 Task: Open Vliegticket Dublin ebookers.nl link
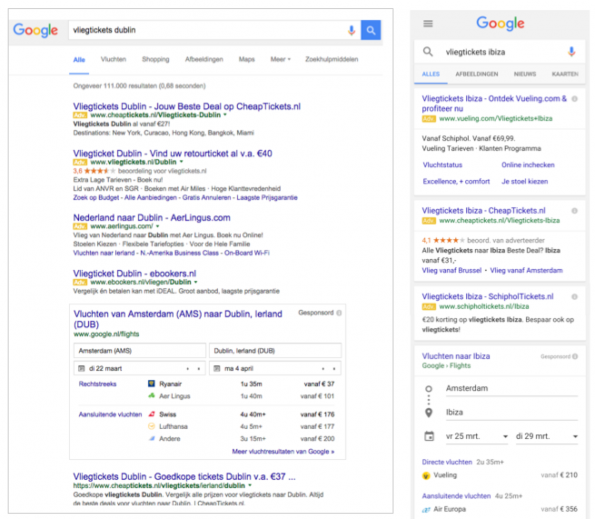click(135, 274)
